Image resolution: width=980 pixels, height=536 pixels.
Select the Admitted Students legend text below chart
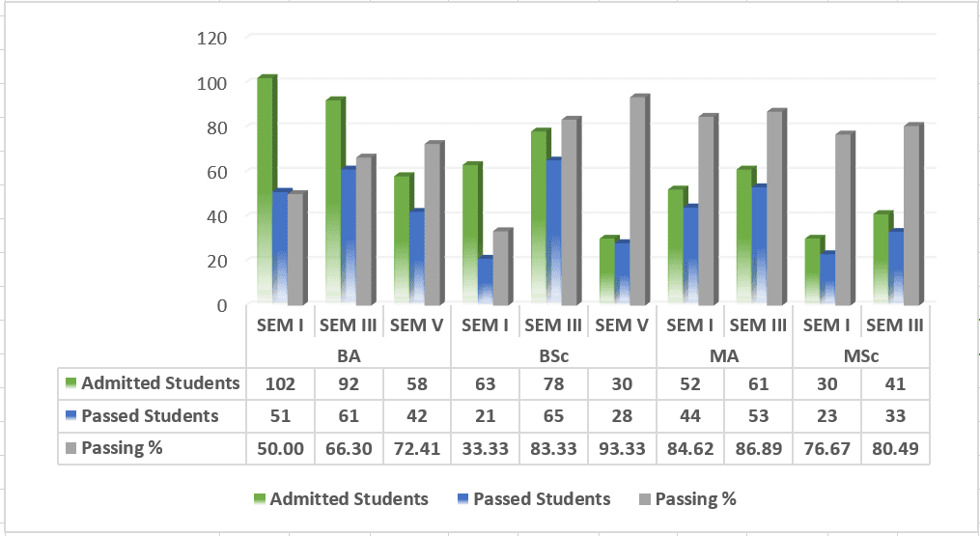(349, 499)
